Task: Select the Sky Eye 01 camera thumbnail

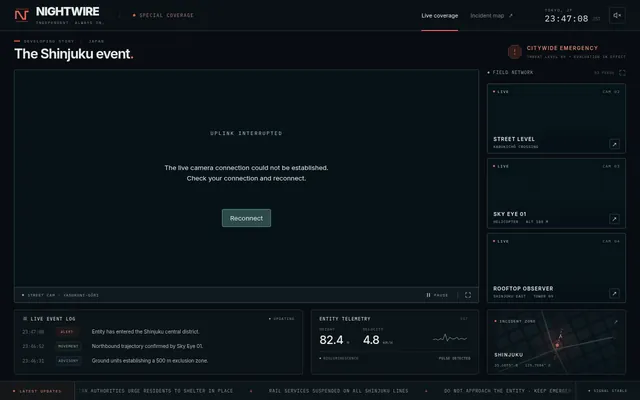Action: (x=556, y=193)
